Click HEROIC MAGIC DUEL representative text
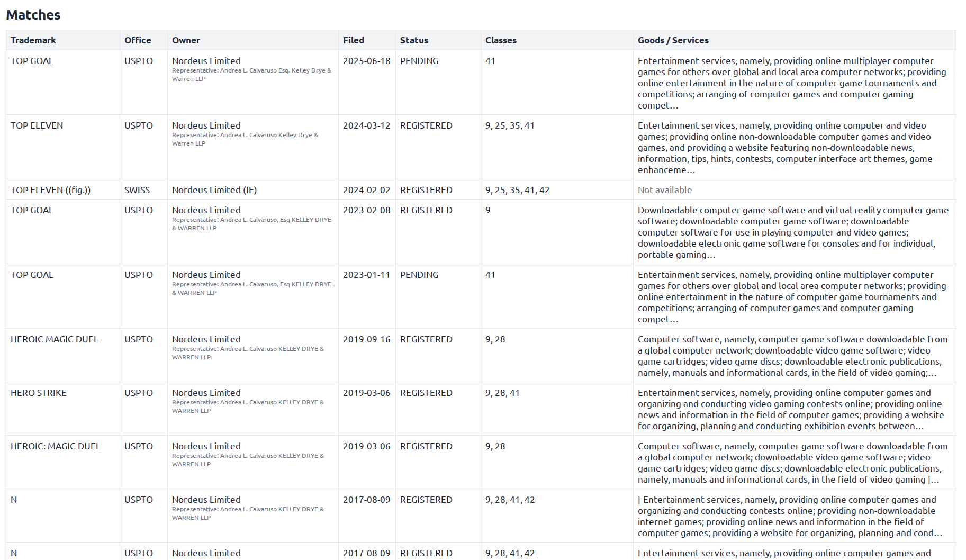966x560 pixels. click(248, 353)
